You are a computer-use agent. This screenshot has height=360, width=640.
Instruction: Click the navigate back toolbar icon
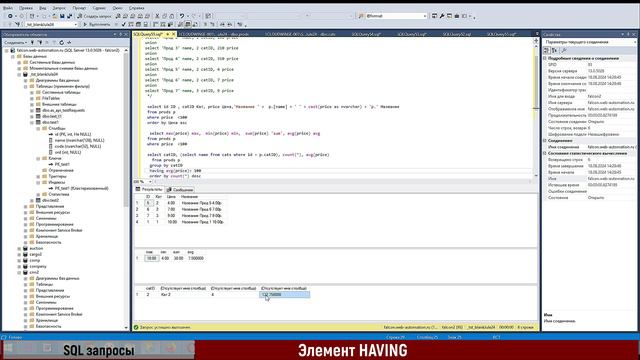coord(10,16)
